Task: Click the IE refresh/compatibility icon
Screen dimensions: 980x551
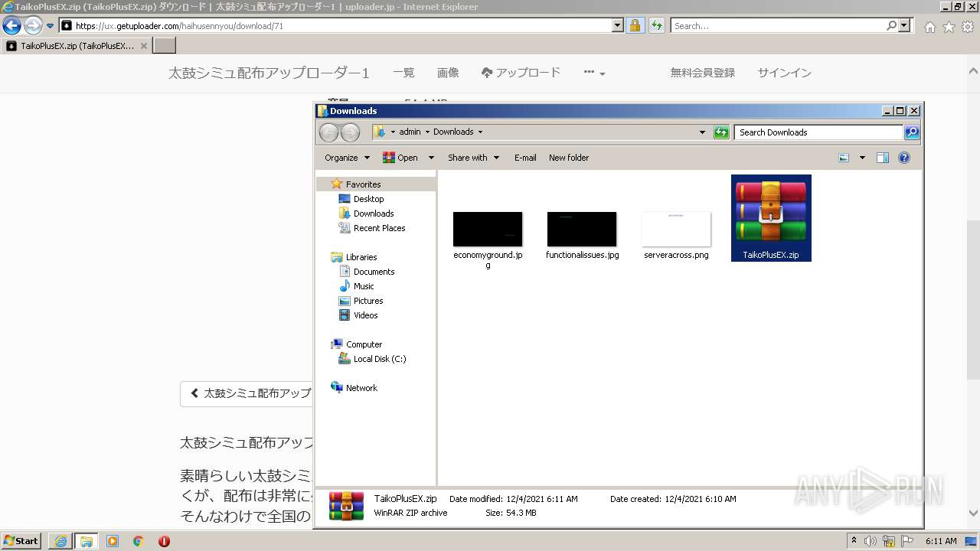Action: click(x=657, y=25)
